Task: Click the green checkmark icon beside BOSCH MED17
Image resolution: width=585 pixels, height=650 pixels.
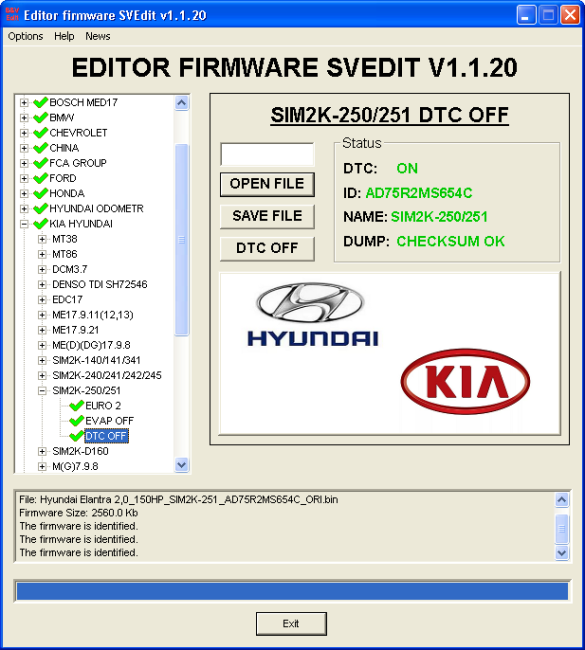Action: [40, 102]
